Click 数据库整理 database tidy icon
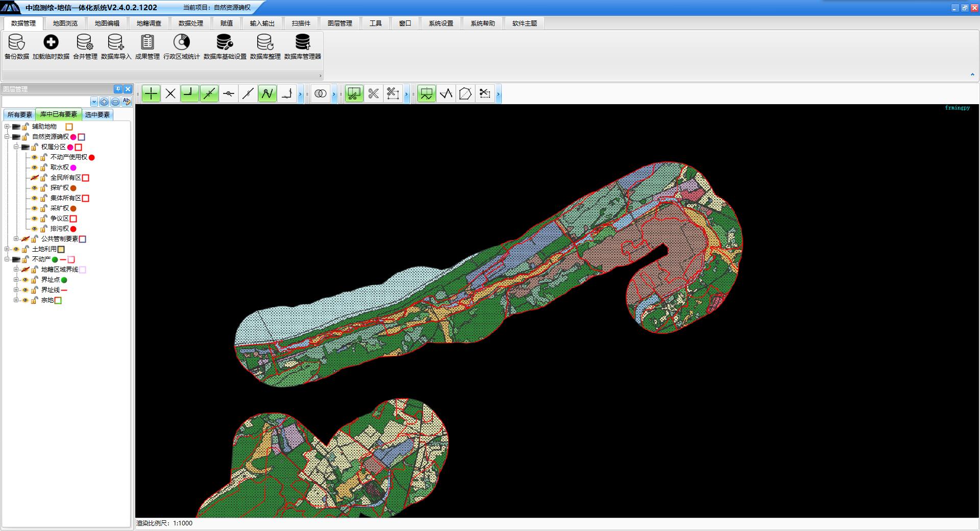Screen dimensions: 980x531 (x=265, y=42)
